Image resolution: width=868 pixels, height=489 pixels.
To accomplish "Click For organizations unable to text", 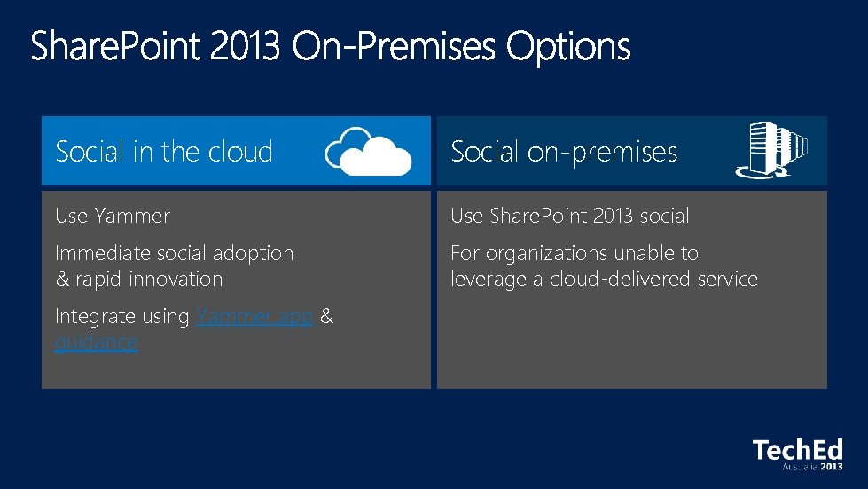I will 575,253.
